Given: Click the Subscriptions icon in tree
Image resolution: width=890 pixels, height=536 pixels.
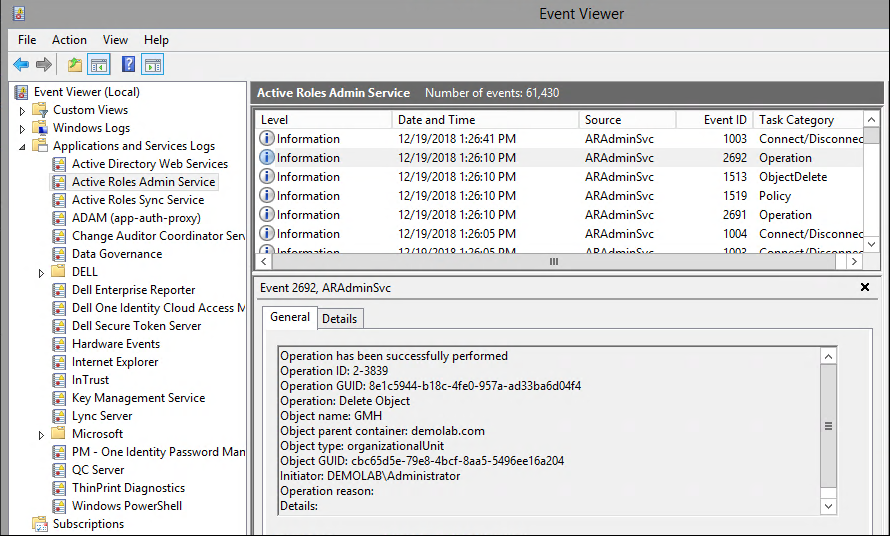Looking at the screenshot, I should pyautogui.click(x=40, y=524).
